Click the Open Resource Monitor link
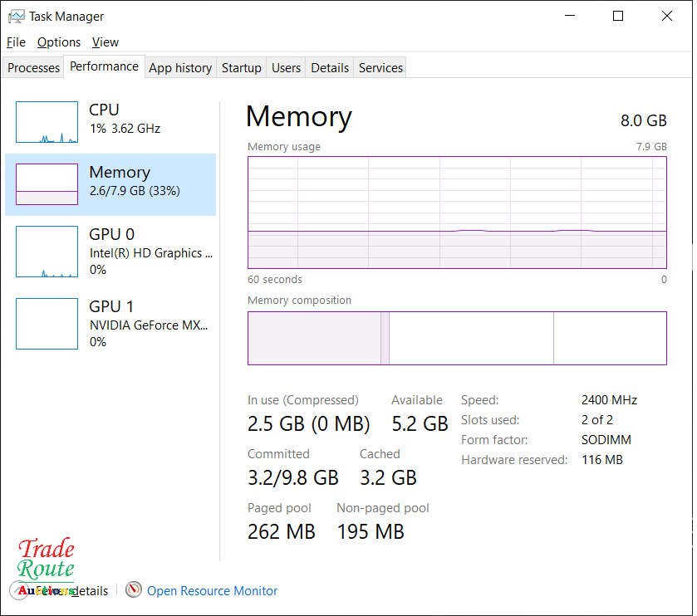 (x=212, y=591)
